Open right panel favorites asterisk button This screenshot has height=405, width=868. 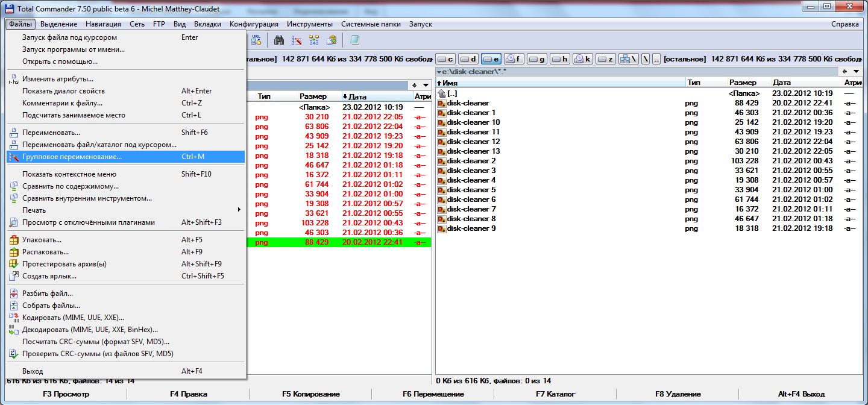[844, 71]
